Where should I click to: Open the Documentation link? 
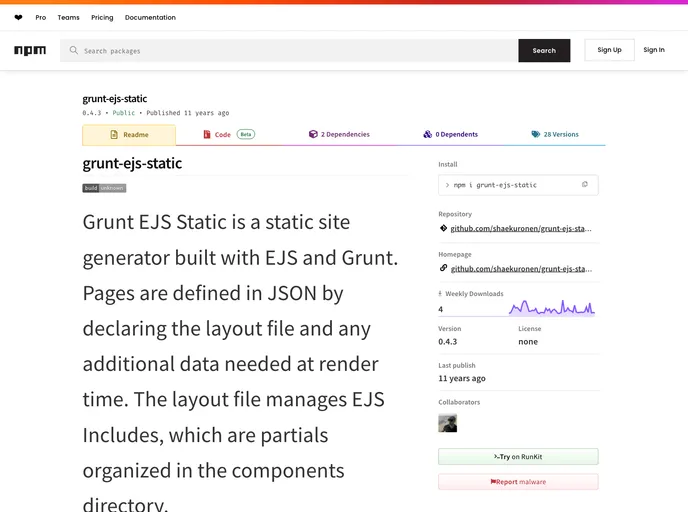tap(150, 18)
